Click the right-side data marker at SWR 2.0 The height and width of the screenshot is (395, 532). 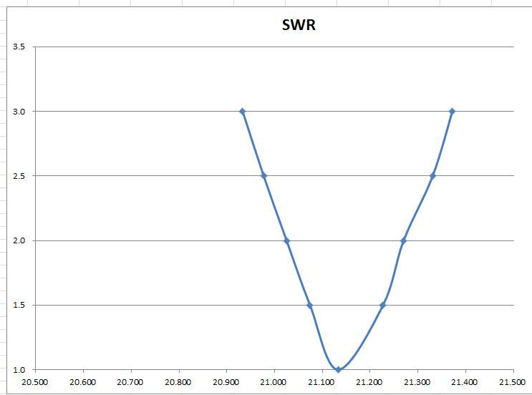pos(403,240)
